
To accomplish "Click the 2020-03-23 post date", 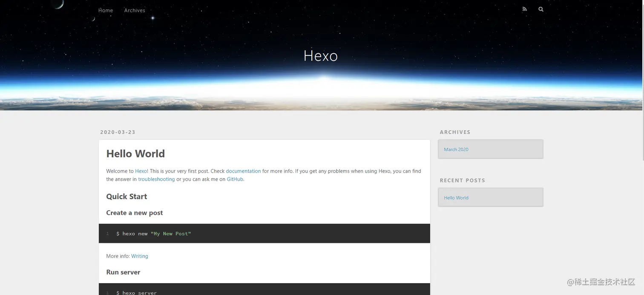I will click(x=118, y=132).
